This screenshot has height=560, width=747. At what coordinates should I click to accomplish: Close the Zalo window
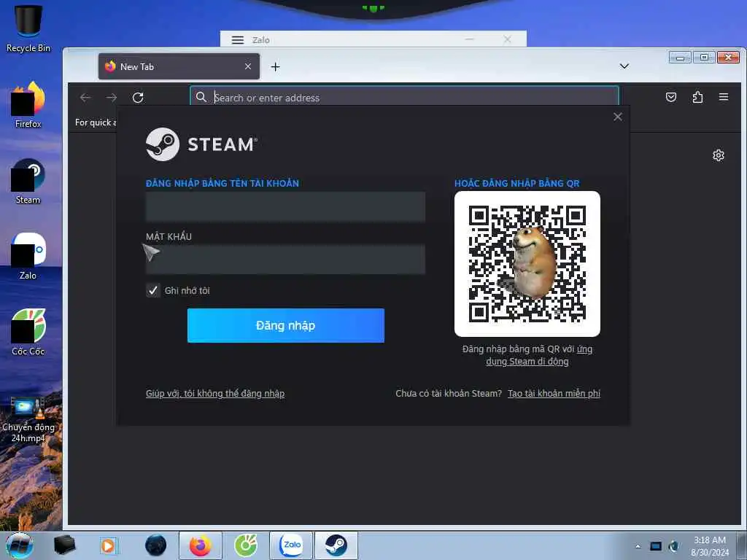pyautogui.click(x=508, y=39)
